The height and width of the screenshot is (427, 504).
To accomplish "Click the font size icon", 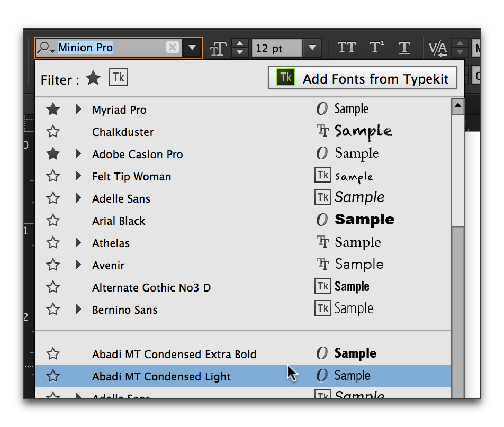I will click(x=218, y=48).
